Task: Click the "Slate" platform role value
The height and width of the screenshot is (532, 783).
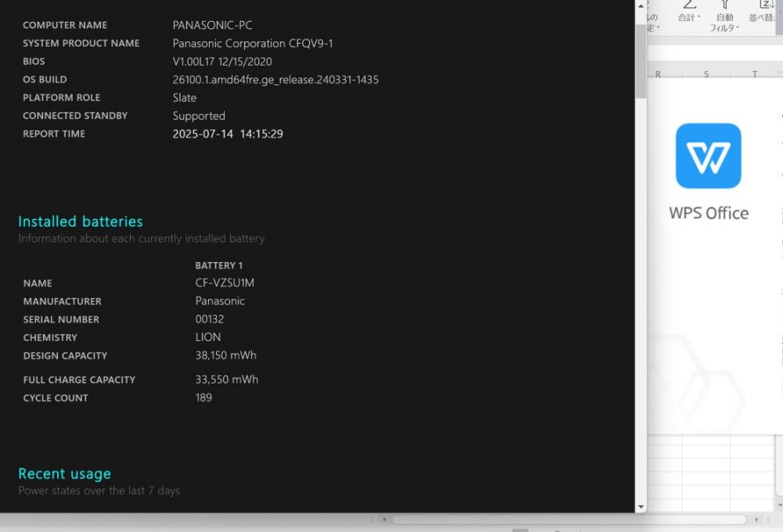Action: click(184, 98)
